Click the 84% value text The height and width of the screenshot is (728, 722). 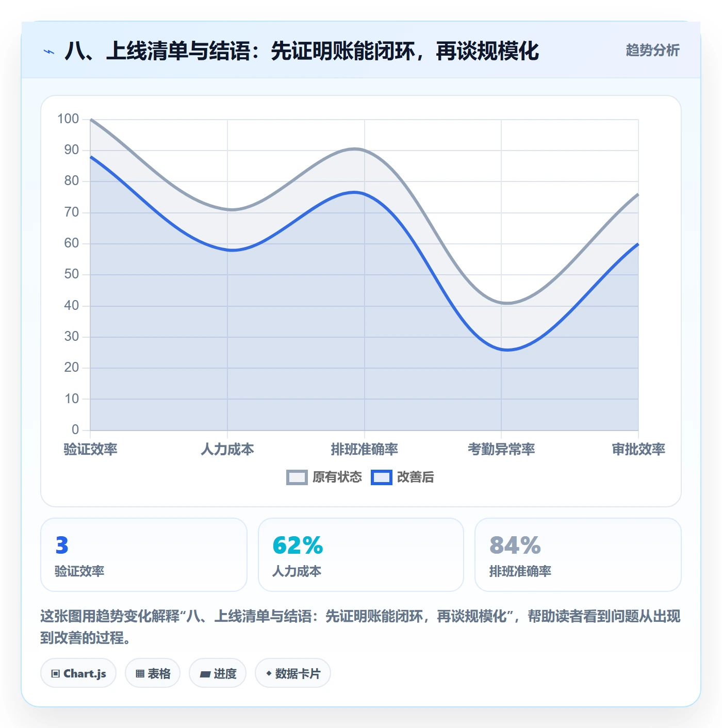pos(515,545)
